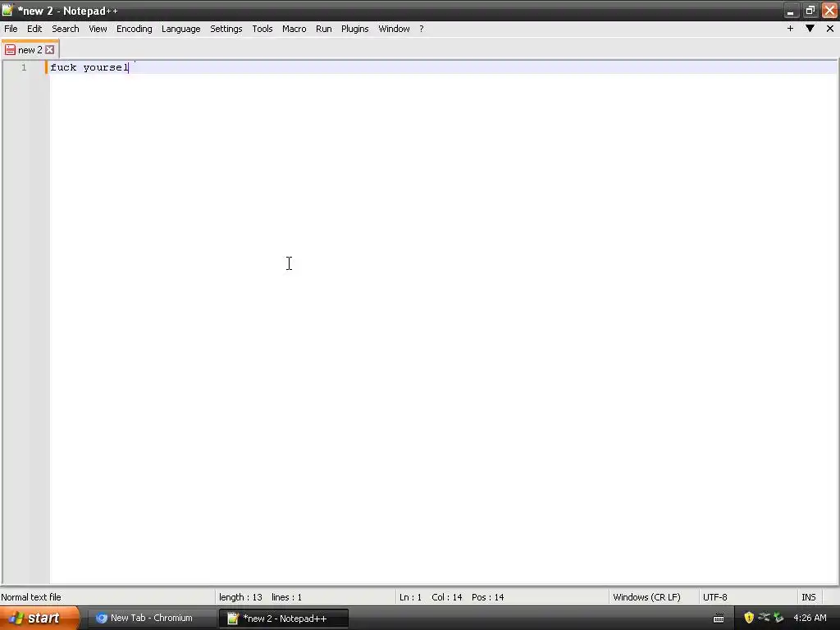
Task: Click the Notepad++ taskbar button
Action: point(284,619)
